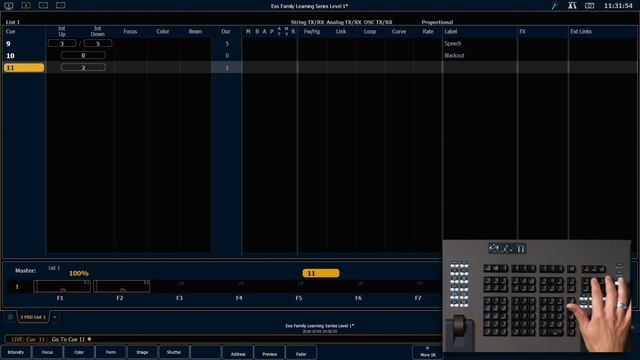
Task: Click the Cue column header
Action: coord(10,31)
